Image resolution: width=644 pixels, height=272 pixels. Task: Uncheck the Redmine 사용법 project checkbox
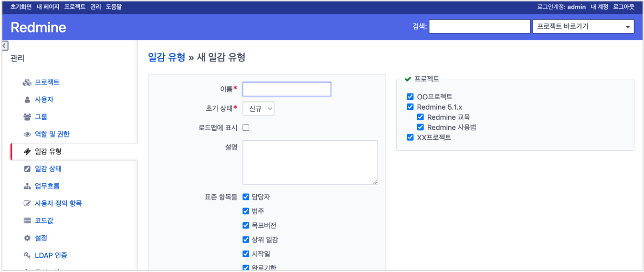pyautogui.click(x=420, y=127)
